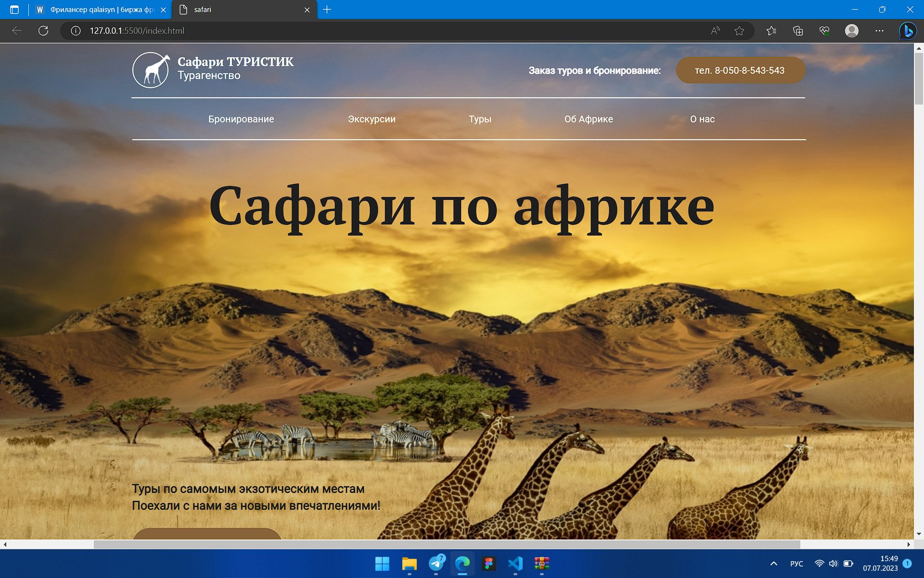Image resolution: width=924 pixels, height=578 pixels.
Task: Open the user profile avatar
Action: tap(852, 31)
